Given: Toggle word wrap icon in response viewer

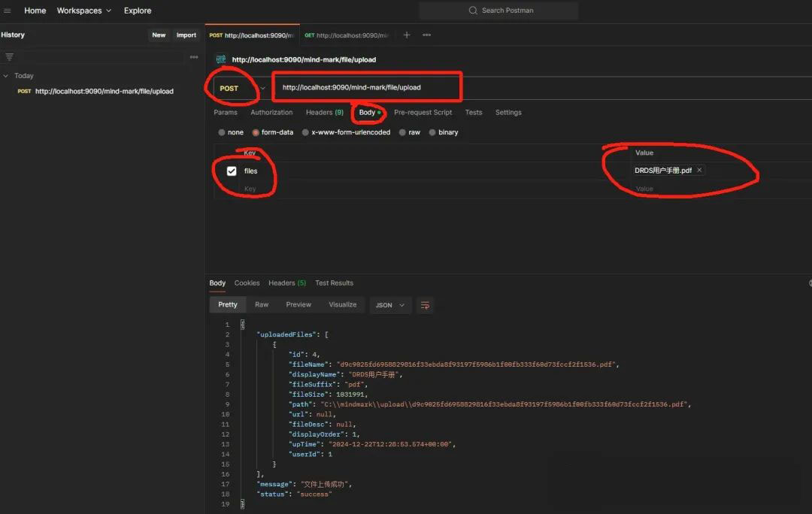Looking at the screenshot, I should (425, 305).
